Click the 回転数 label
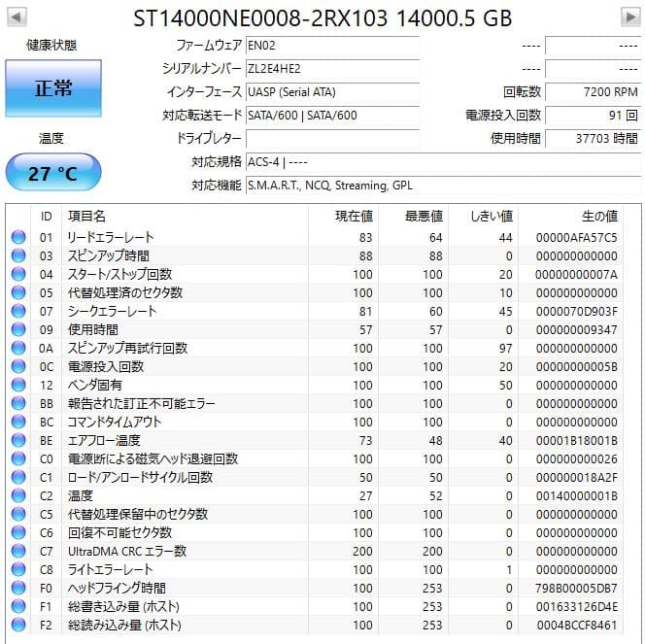Image resolution: width=645 pixels, height=644 pixels. pyautogui.click(x=522, y=91)
